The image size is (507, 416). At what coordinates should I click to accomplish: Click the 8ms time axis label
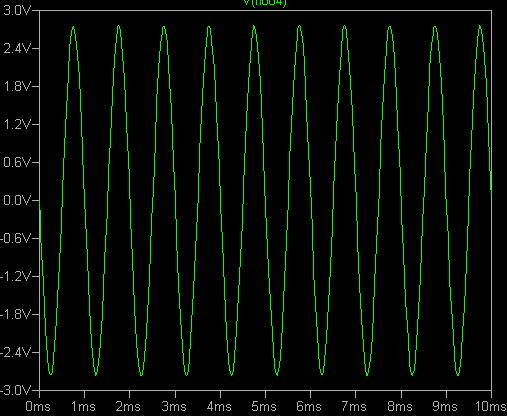(x=400, y=406)
